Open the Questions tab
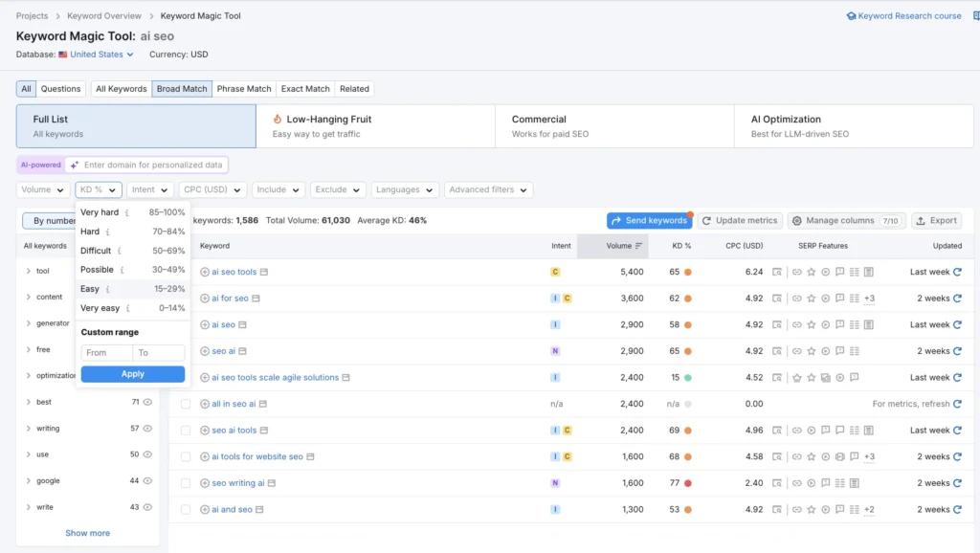Image resolution: width=980 pixels, height=553 pixels. (x=59, y=88)
